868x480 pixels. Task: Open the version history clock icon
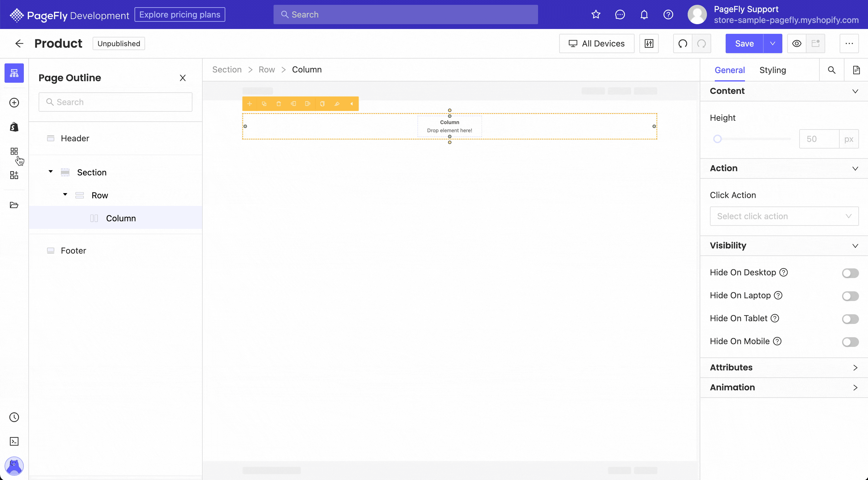click(14, 417)
